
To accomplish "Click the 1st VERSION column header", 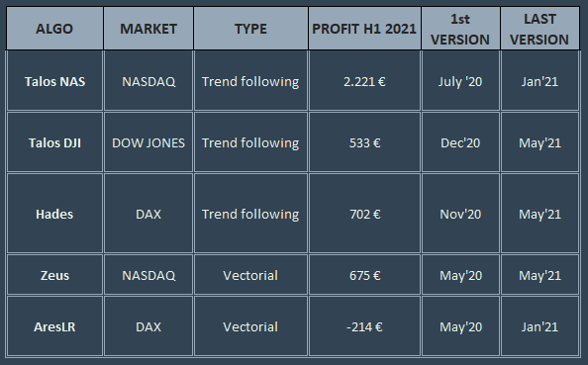I will [460, 29].
